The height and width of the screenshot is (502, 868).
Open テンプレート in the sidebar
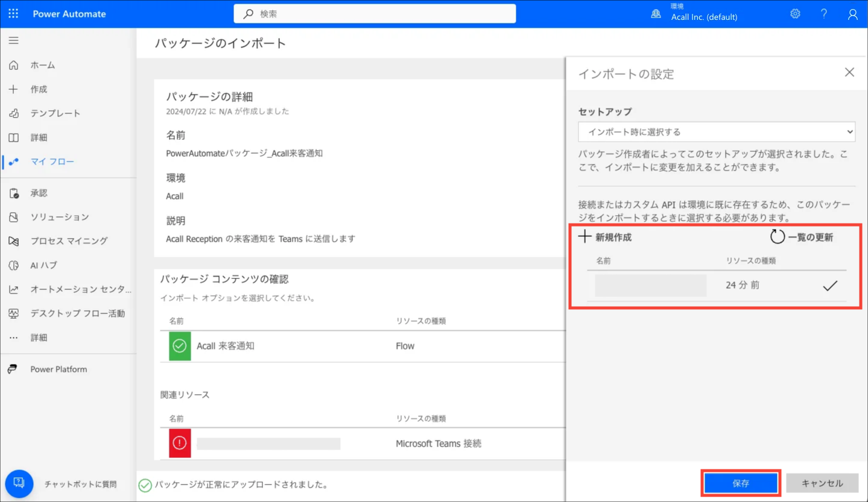click(x=55, y=113)
